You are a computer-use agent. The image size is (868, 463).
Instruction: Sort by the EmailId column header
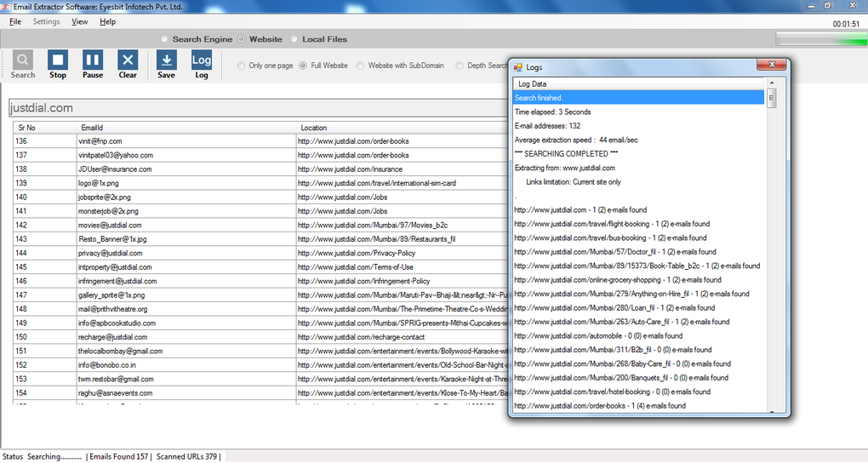coord(186,128)
